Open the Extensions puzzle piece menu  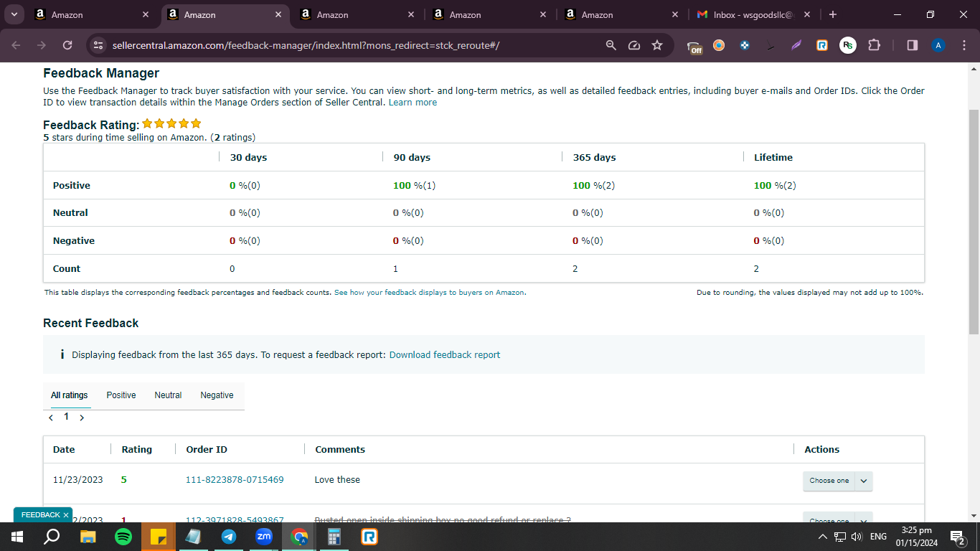tap(874, 45)
